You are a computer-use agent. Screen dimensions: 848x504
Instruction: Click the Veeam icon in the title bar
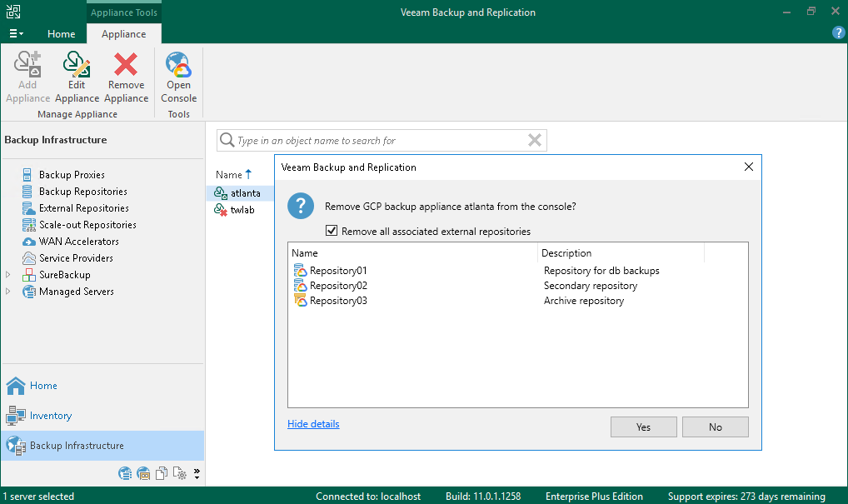tap(13, 12)
